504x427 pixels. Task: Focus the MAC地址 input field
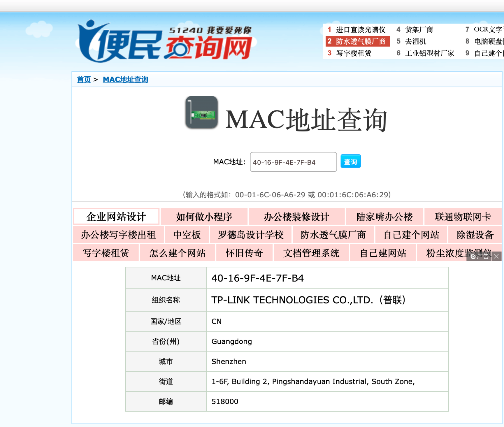pyautogui.click(x=293, y=162)
